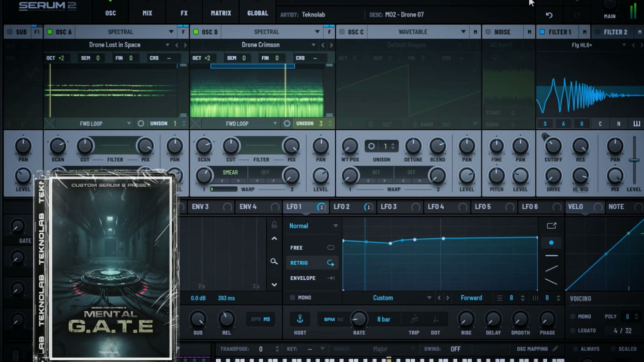The image size is (644, 362).
Task: Switch to the MIX tab
Action: tap(147, 13)
